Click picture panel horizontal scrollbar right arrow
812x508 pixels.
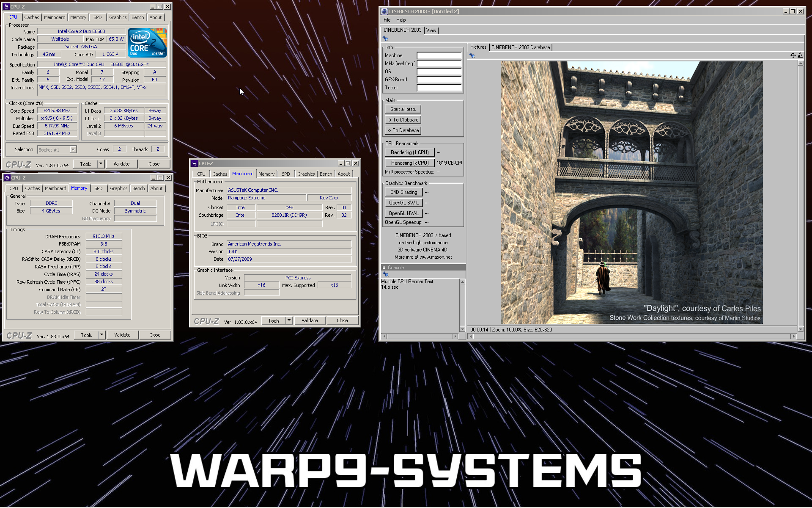pyautogui.click(x=793, y=337)
